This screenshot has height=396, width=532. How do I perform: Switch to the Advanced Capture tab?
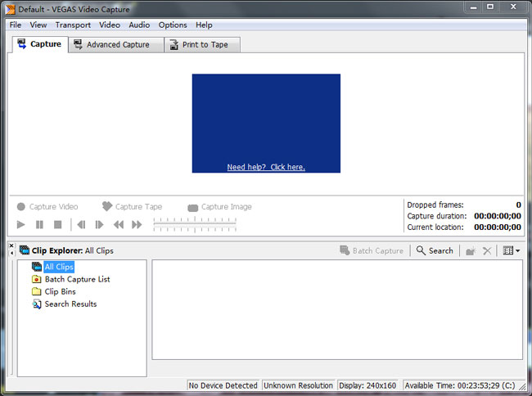[115, 45]
